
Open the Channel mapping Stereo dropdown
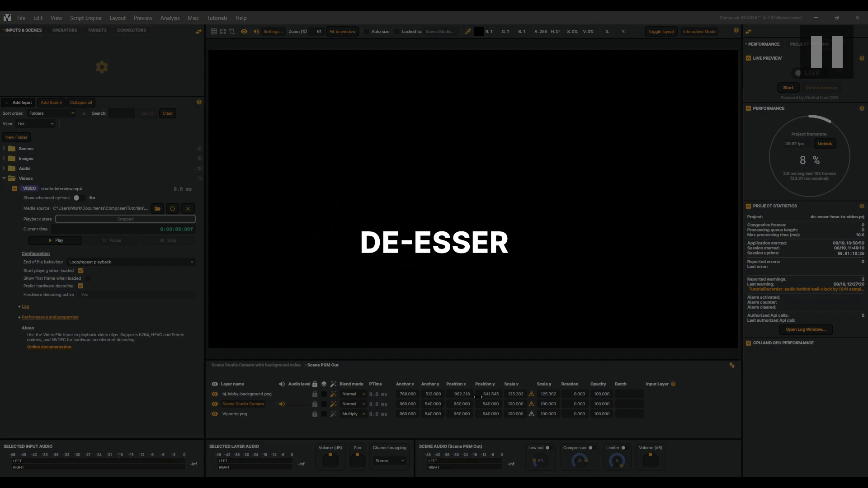coord(390,461)
